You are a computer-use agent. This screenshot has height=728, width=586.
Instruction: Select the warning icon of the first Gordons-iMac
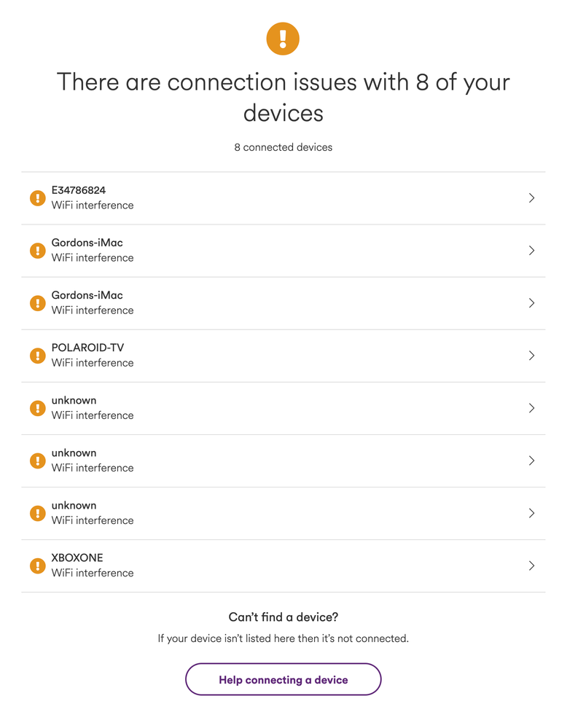(x=38, y=251)
